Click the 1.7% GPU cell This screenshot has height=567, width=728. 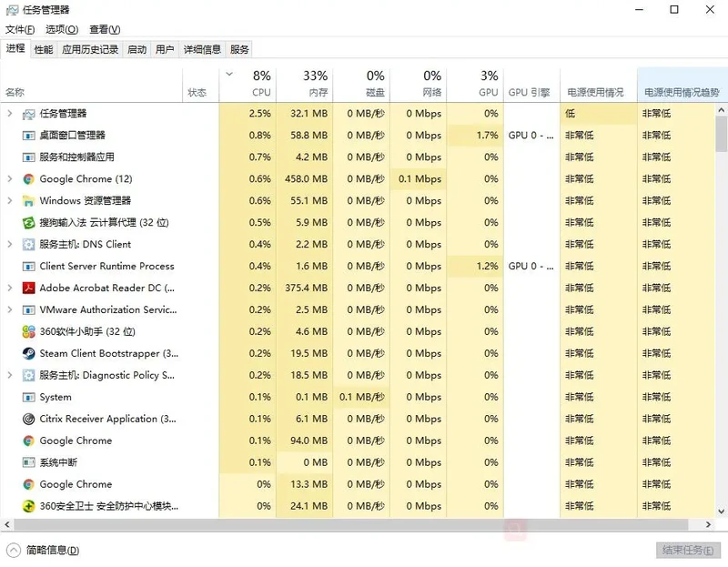(475, 136)
